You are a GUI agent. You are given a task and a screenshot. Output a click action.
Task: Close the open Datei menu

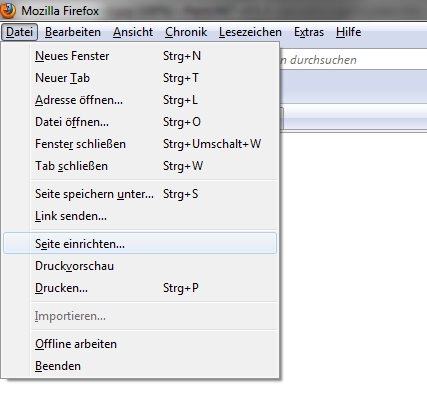point(19,32)
